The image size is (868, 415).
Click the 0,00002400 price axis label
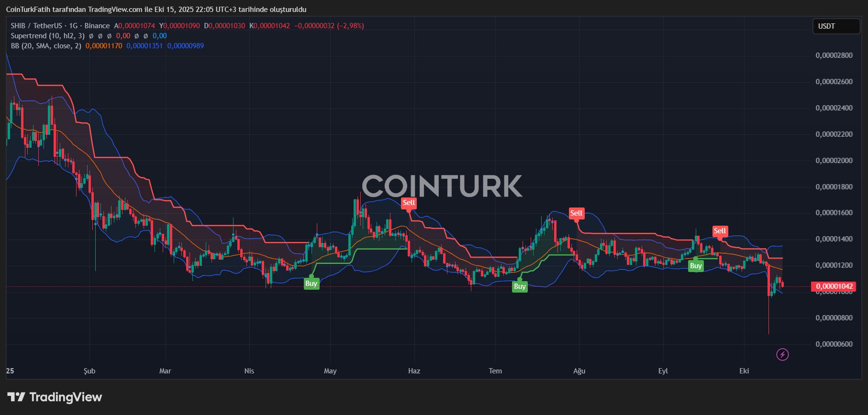[834, 108]
